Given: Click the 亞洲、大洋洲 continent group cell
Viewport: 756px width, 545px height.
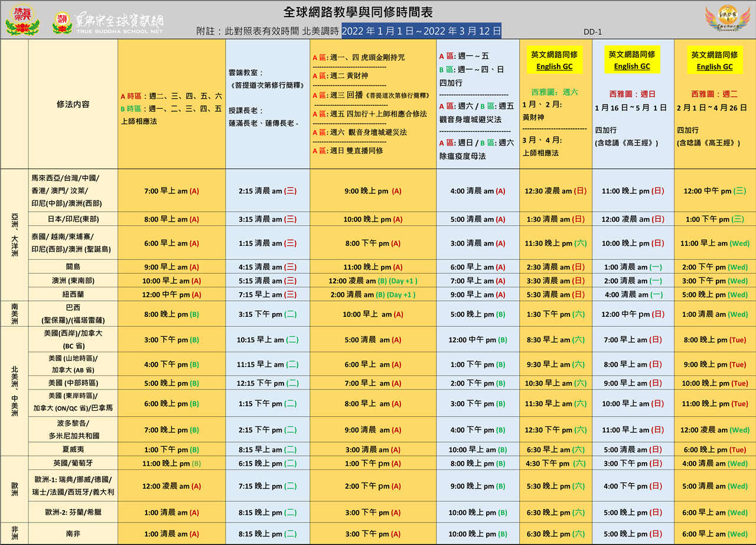Looking at the screenshot, I should point(14,235).
